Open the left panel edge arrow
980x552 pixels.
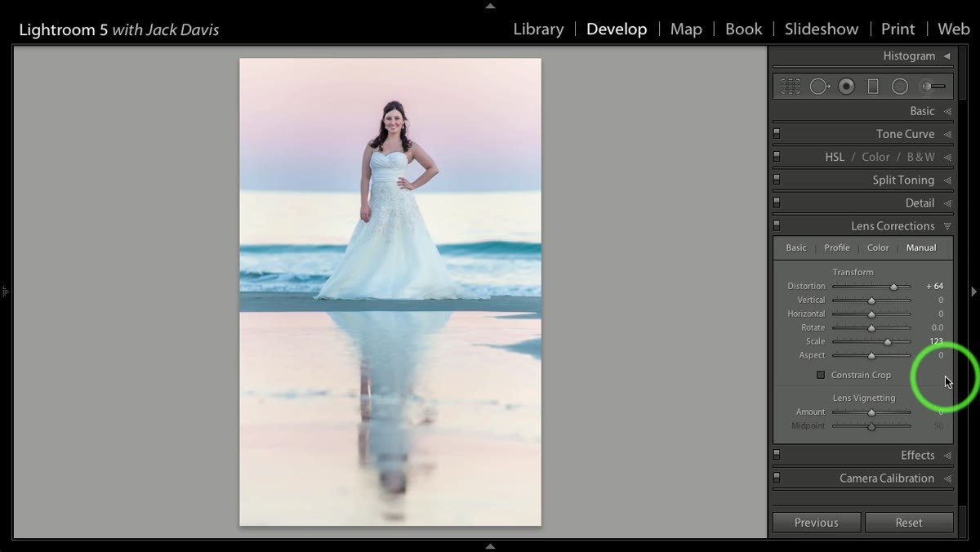click(x=5, y=292)
